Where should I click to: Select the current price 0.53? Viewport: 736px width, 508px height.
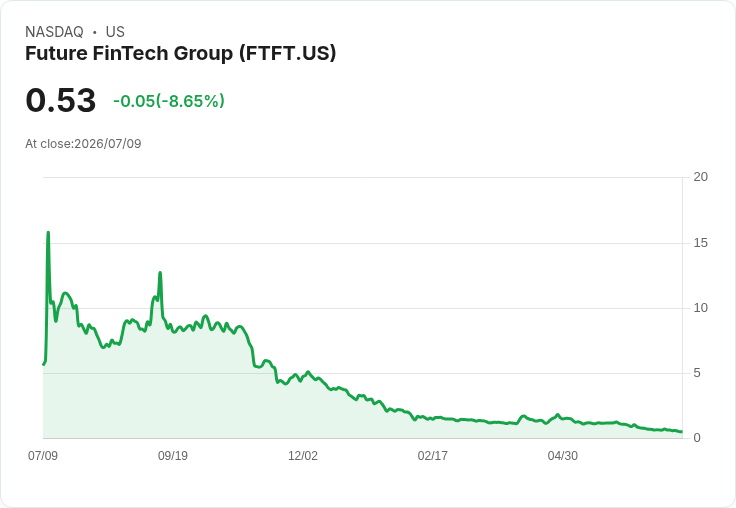(61, 100)
